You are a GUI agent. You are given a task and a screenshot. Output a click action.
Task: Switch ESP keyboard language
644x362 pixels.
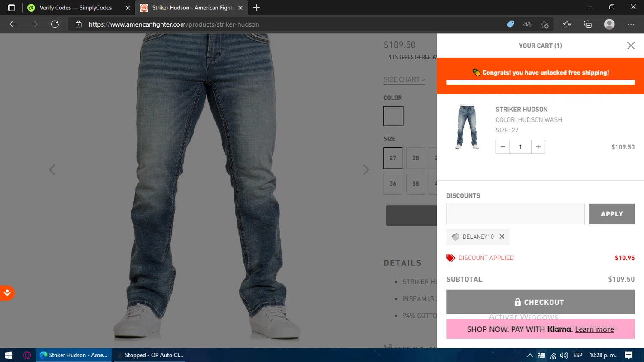pos(578,355)
